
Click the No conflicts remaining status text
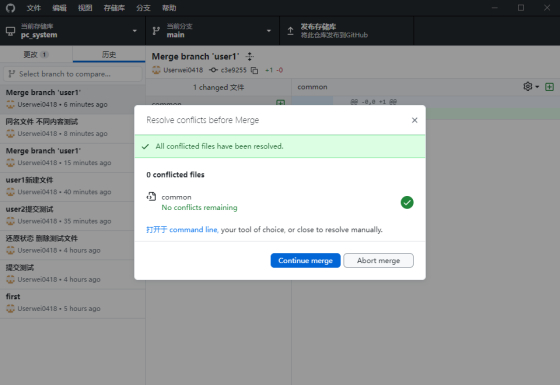click(x=199, y=208)
